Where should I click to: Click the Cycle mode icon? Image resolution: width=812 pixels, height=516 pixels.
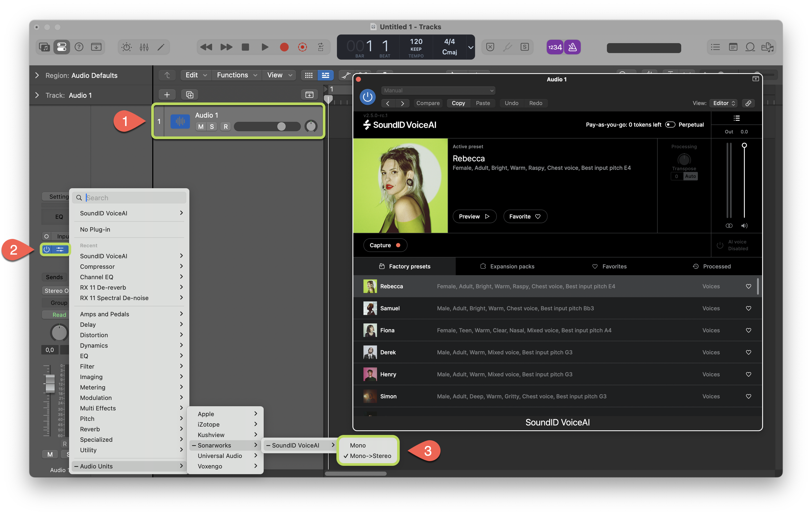pos(321,47)
